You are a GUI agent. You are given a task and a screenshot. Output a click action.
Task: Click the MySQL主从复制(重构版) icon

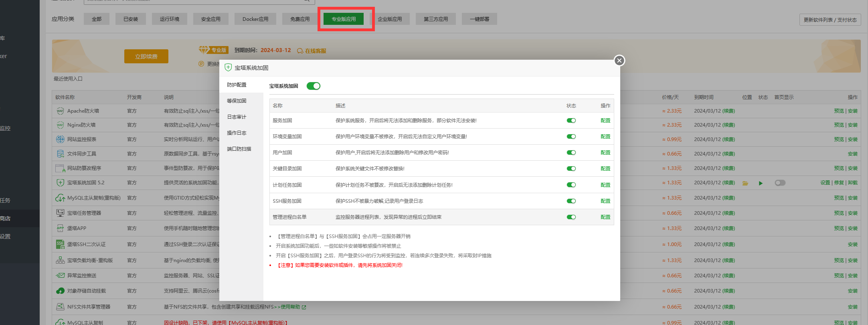coord(60,198)
